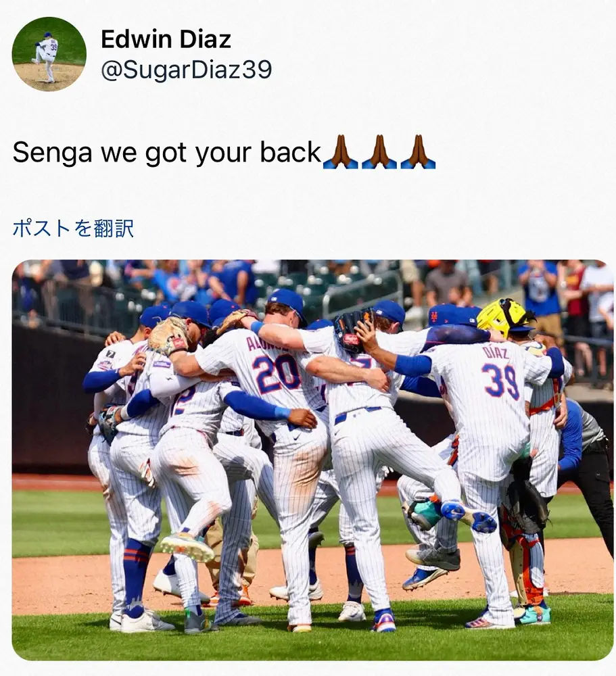Image resolution: width=616 pixels, height=676 pixels.
Task: Click the jersey number 39 in photo
Action: (x=500, y=380)
